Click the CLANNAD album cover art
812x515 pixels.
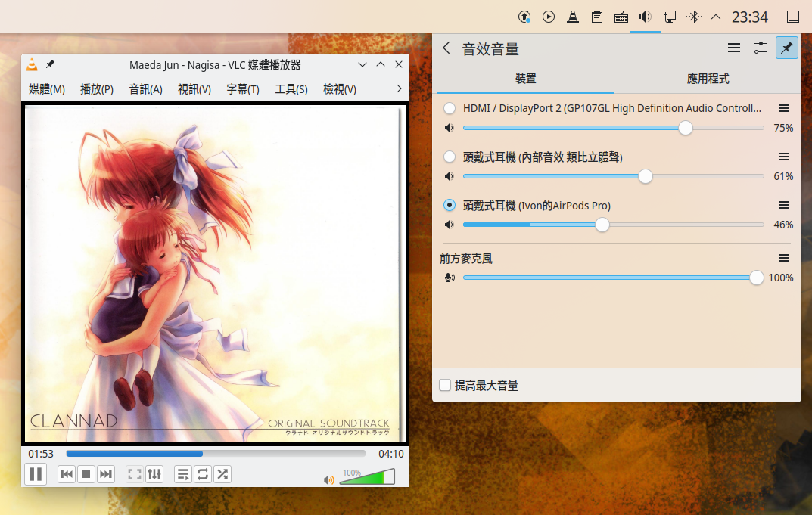coord(215,273)
